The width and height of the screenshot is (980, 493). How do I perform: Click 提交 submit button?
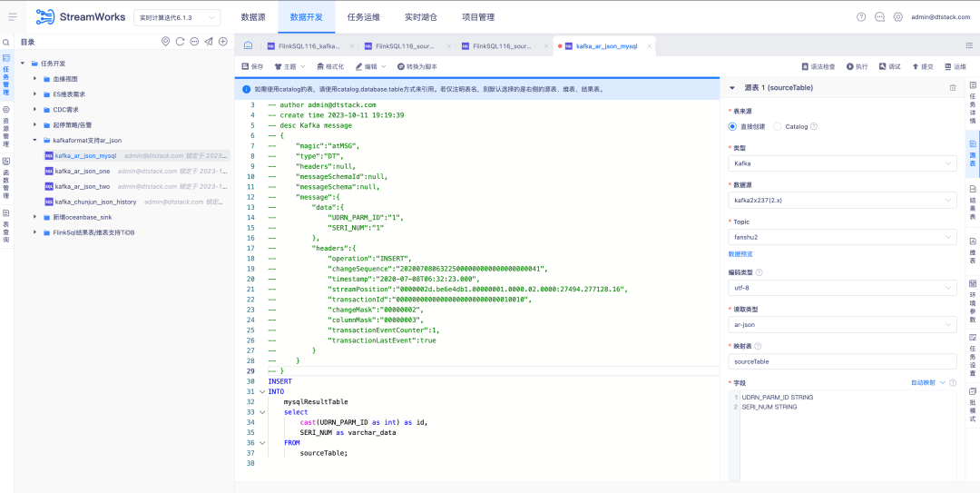pyautogui.click(x=923, y=66)
